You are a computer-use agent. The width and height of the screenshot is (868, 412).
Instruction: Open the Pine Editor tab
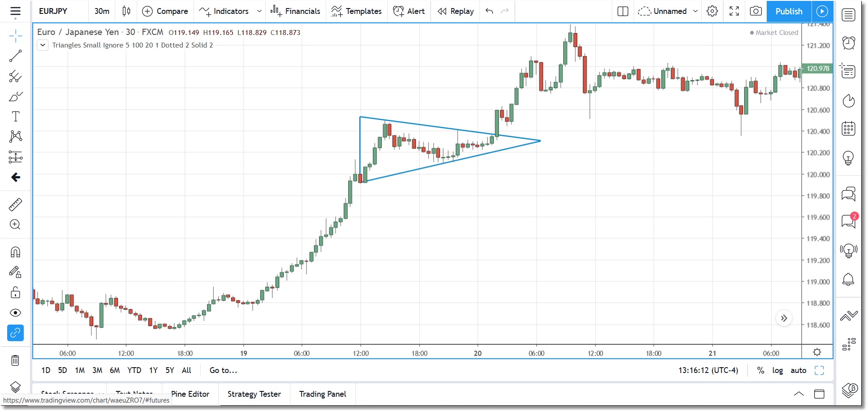click(190, 394)
